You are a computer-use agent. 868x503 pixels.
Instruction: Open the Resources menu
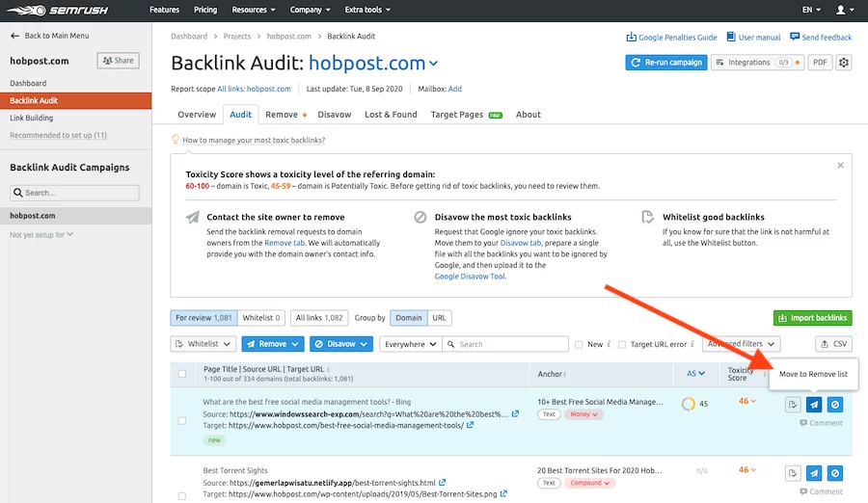coord(253,10)
